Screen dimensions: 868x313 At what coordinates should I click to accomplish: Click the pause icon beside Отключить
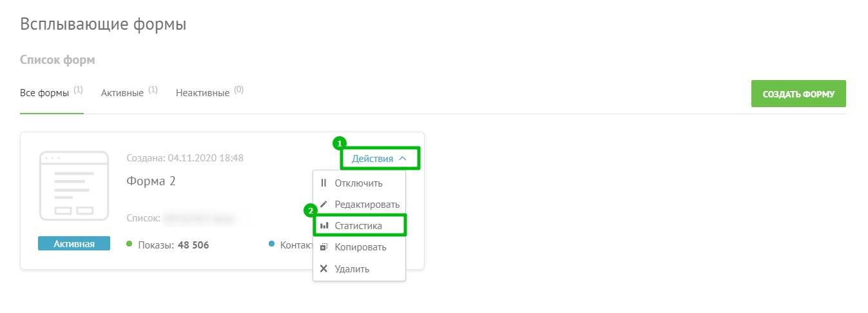pos(323,183)
